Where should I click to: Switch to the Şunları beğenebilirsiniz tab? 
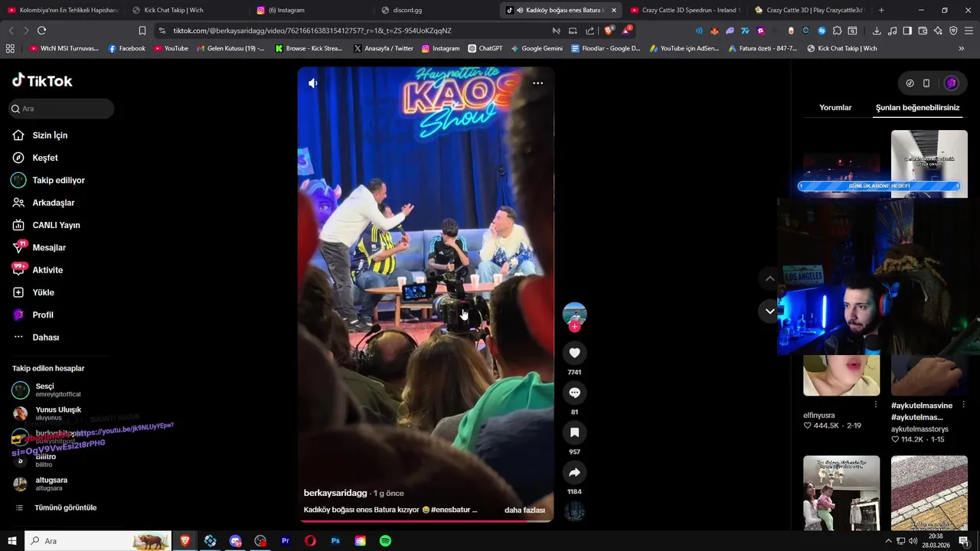[x=917, y=108]
